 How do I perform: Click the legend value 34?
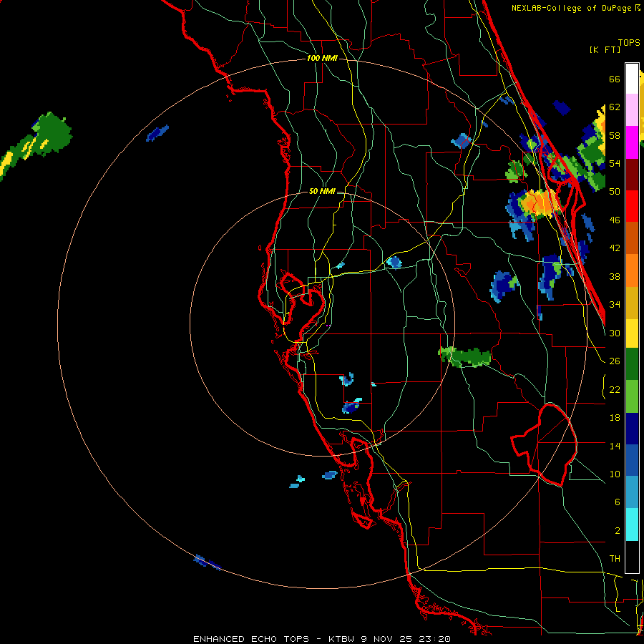615,305
